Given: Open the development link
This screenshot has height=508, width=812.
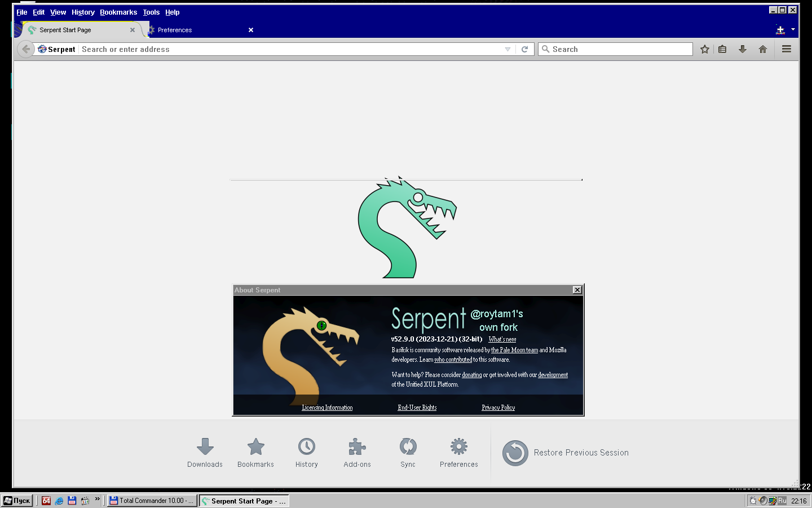Looking at the screenshot, I should pos(553,375).
